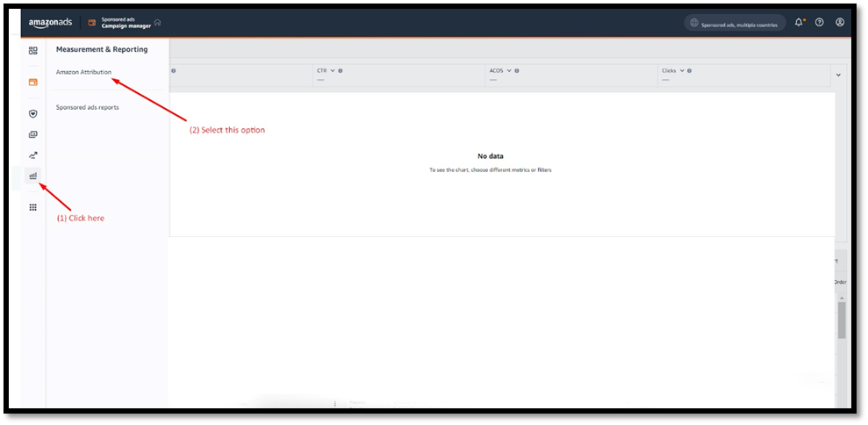Click the orange Sponsored ads icon in header
The image size is (868, 425).
[x=92, y=23]
